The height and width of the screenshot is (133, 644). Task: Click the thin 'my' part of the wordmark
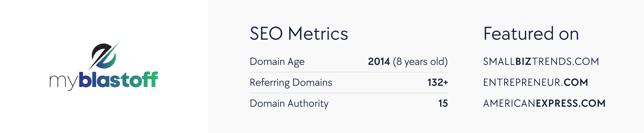pyautogui.click(x=64, y=82)
